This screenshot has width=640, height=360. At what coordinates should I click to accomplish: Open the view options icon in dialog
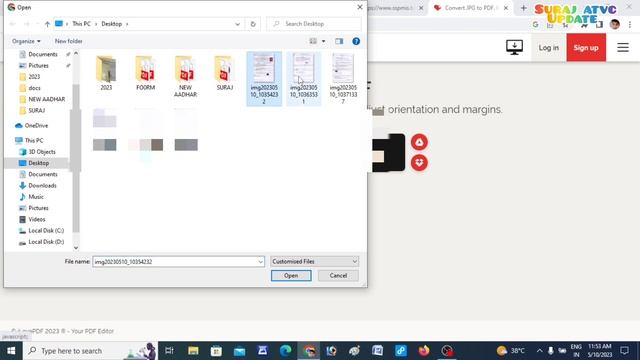313,41
